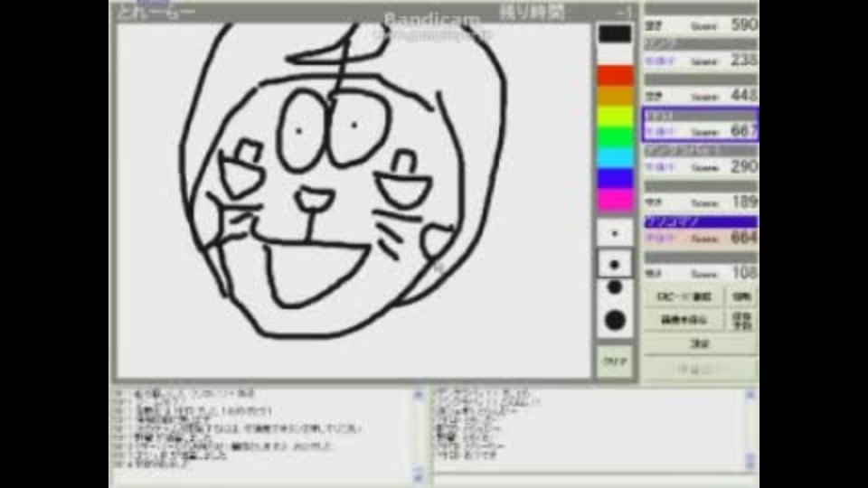Click the up arrow of the left chat log scrollbar
The width and height of the screenshot is (868, 488).
tap(418, 395)
